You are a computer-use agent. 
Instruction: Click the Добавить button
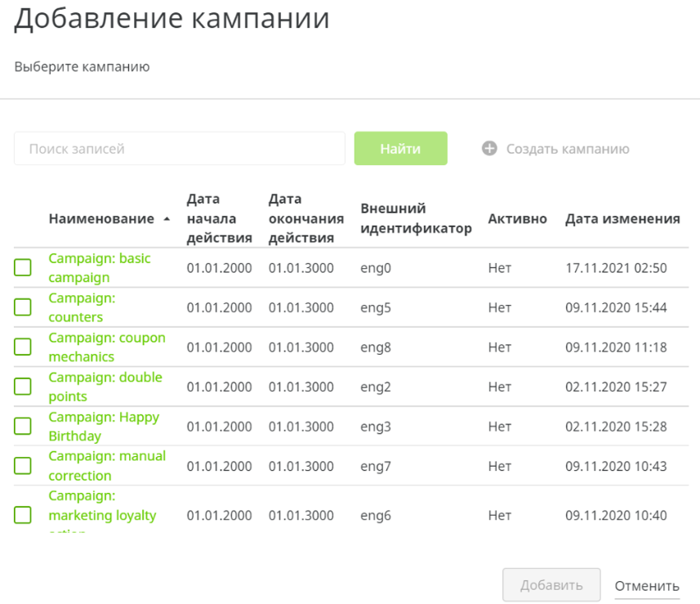point(551,585)
